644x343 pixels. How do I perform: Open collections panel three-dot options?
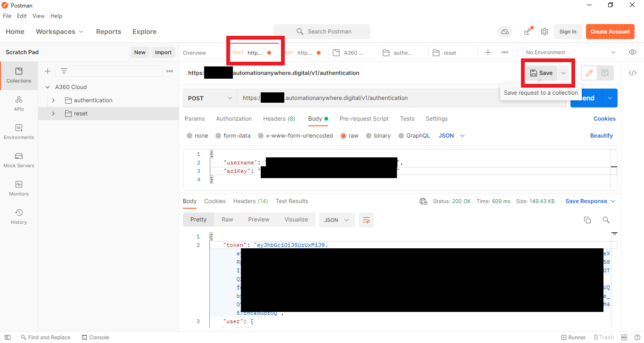(170, 71)
